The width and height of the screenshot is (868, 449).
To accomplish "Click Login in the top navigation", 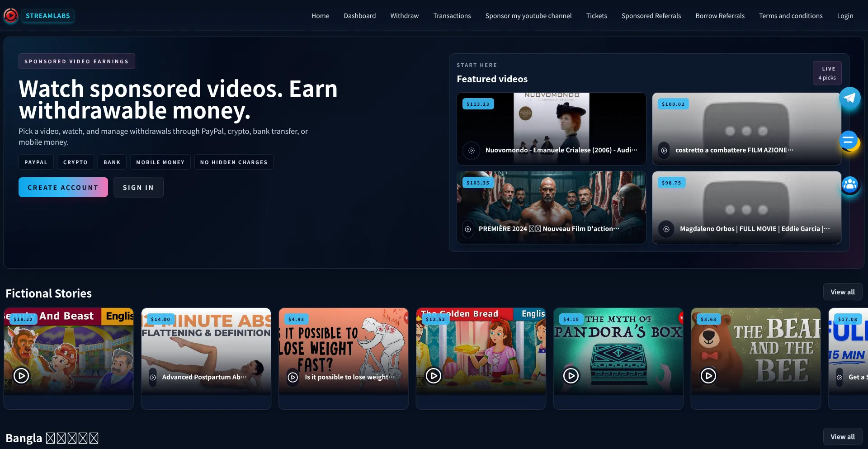I will pyautogui.click(x=845, y=16).
